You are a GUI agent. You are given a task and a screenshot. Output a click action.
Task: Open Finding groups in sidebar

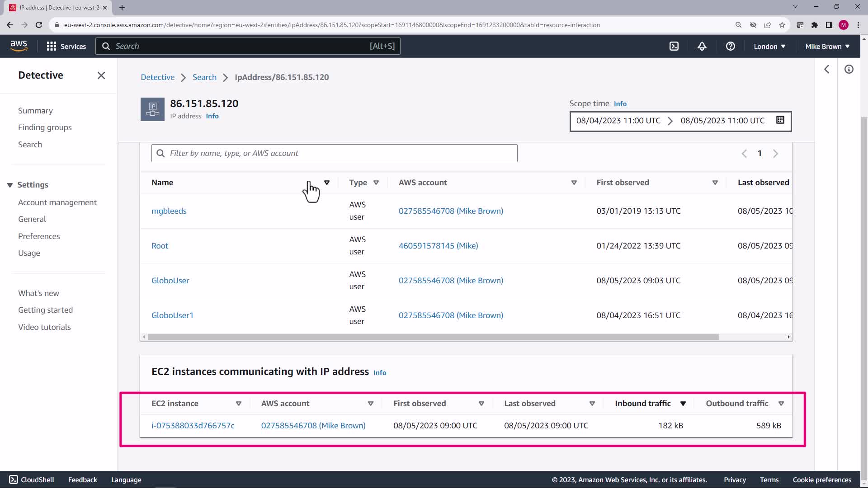(45, 127)
